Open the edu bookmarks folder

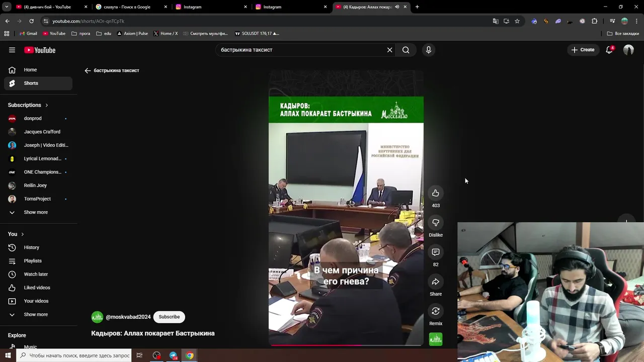coord(104,33)
